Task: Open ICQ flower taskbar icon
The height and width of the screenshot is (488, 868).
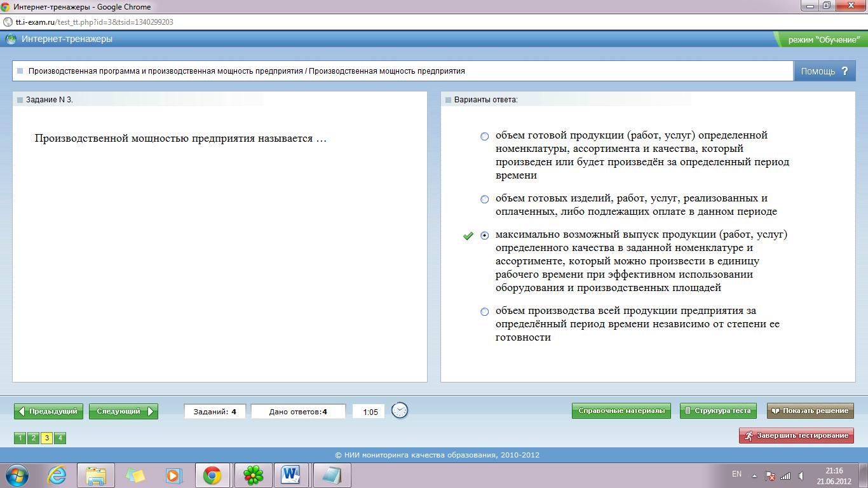Action: 253,475
